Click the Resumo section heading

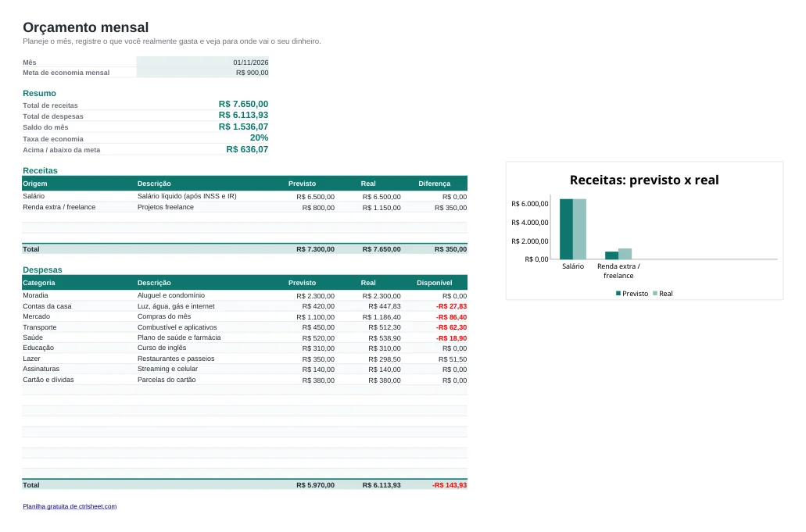[x=40, y=93]
